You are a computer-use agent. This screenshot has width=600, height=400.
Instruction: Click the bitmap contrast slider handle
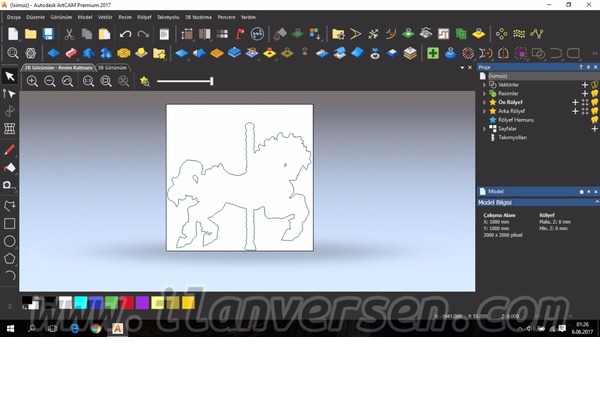212,81
